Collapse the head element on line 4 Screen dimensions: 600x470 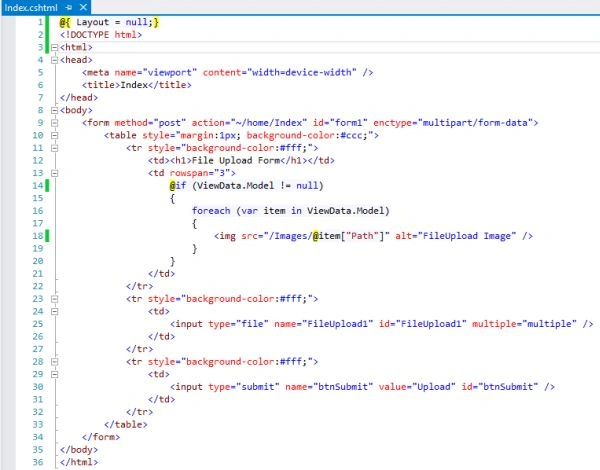pos(54,60)
